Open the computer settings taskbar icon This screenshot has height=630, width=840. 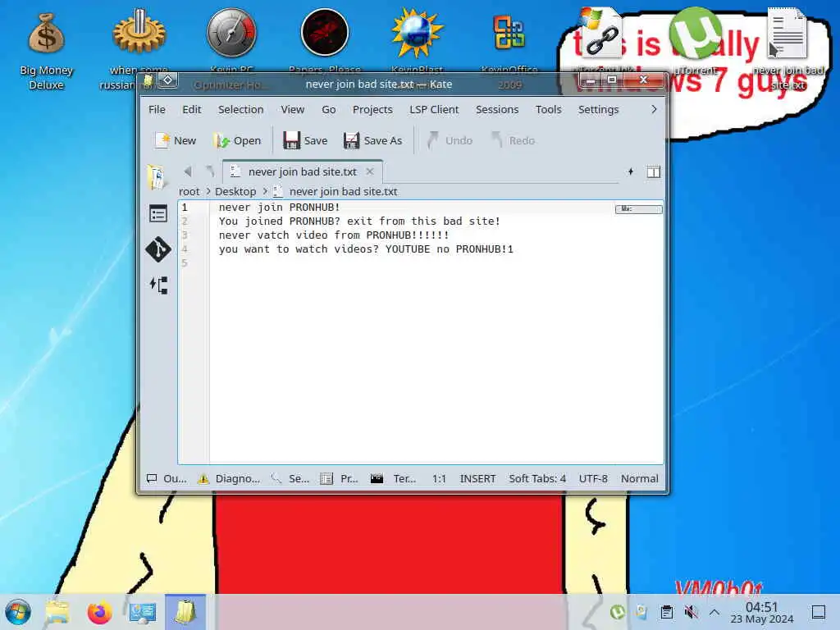click(x=143, y=612)
